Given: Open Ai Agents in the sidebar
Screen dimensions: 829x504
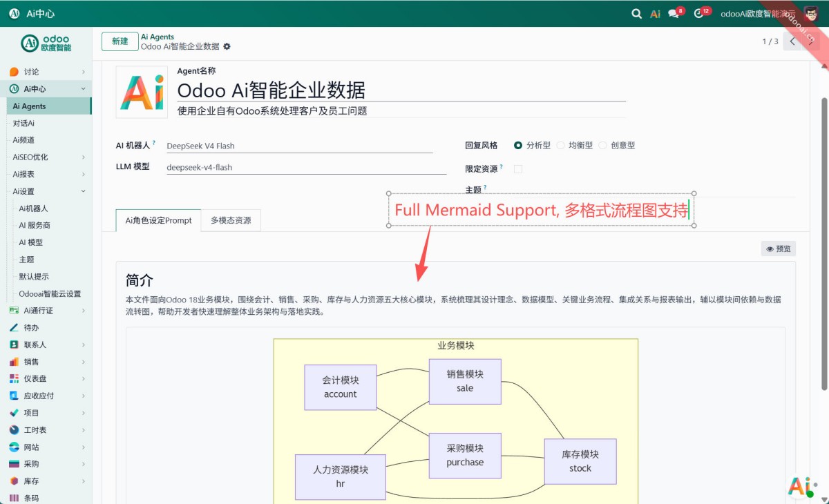Looking at the screenshot, I should tap(49, 106).
